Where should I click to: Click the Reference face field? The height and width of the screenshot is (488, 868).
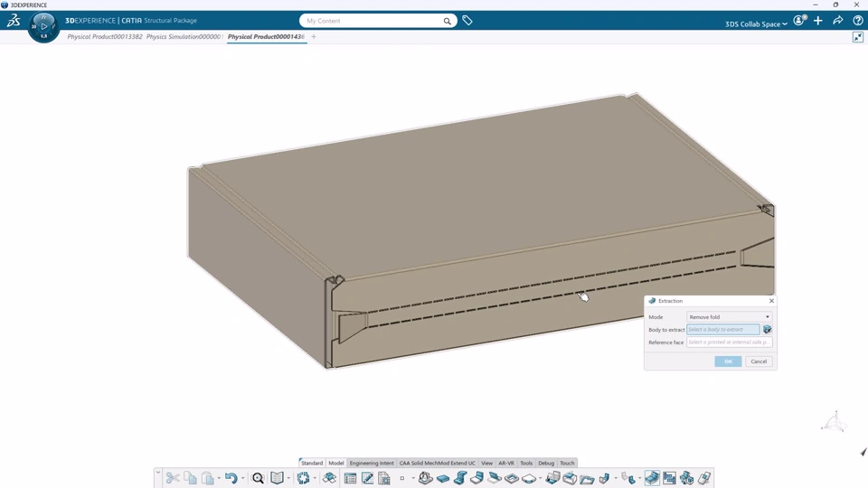729,343
